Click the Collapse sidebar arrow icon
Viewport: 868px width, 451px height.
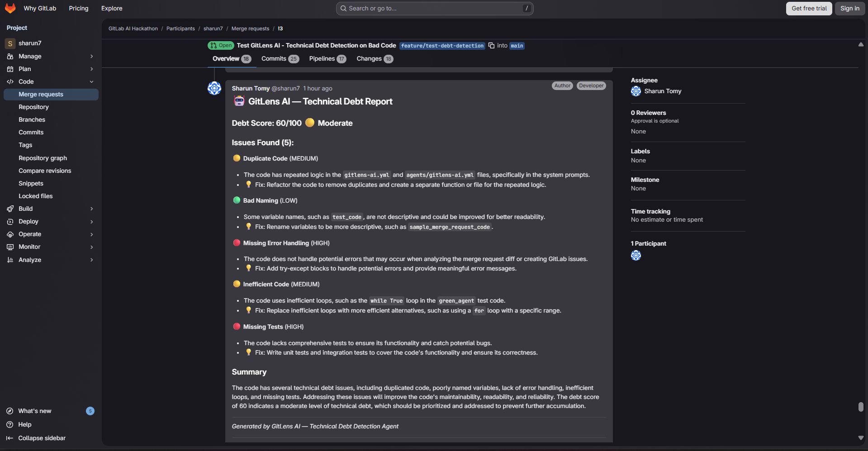click(x=9, y=438)
